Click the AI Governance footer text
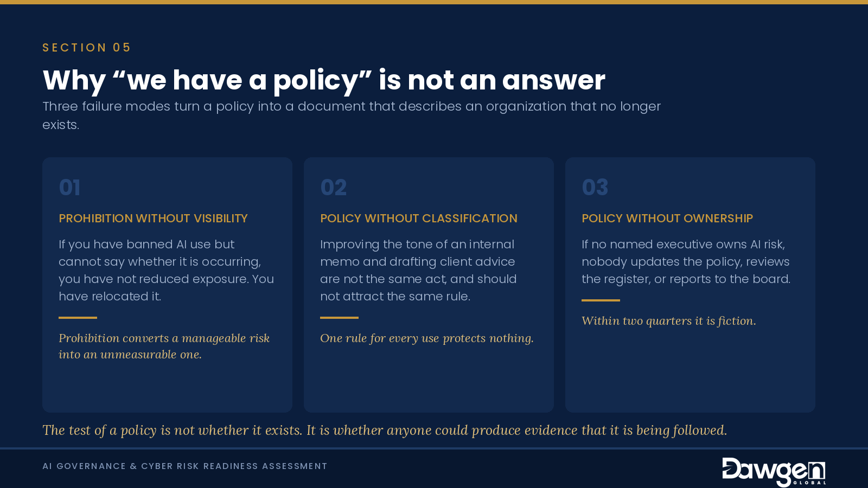Screen dimensions: 868x488 pos(185,466)
